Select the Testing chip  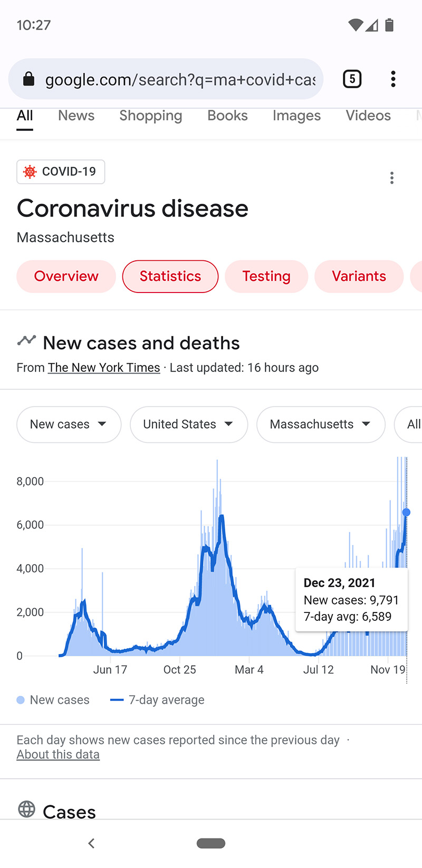click(x=266, y=276)
